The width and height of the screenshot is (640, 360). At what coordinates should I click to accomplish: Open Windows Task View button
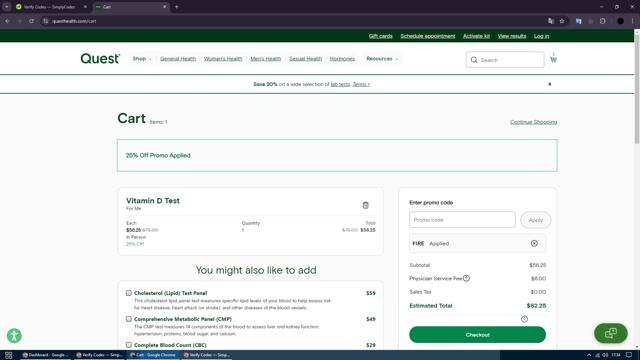(9, 355)
